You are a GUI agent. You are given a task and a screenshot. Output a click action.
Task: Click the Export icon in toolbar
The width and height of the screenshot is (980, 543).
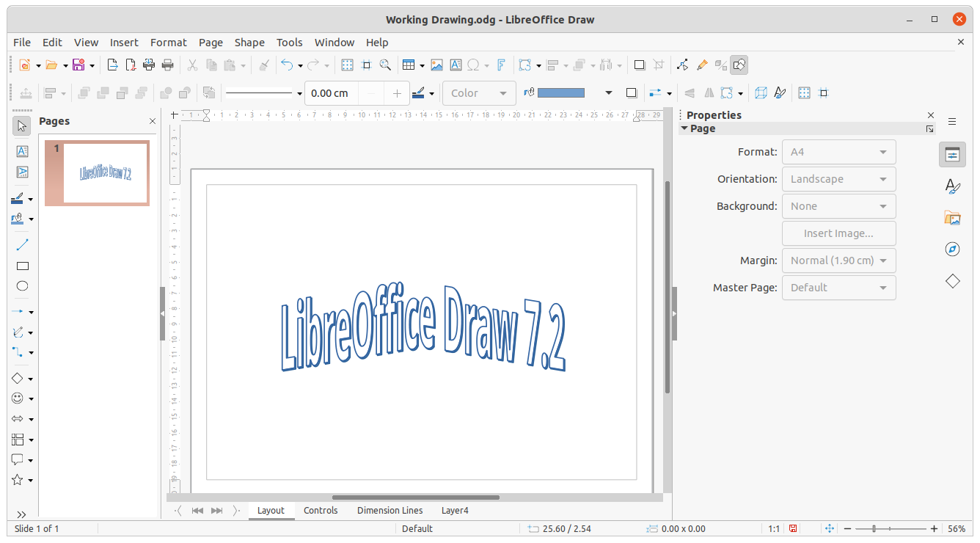(x=112, y=65)
